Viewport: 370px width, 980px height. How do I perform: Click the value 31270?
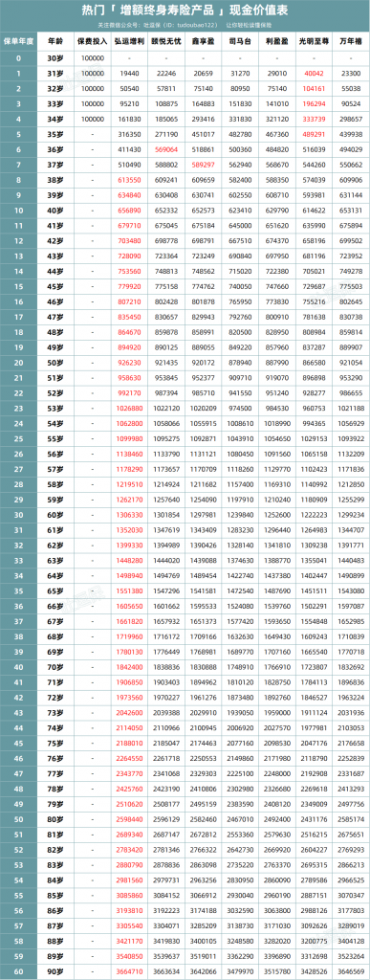click(240, 73)
